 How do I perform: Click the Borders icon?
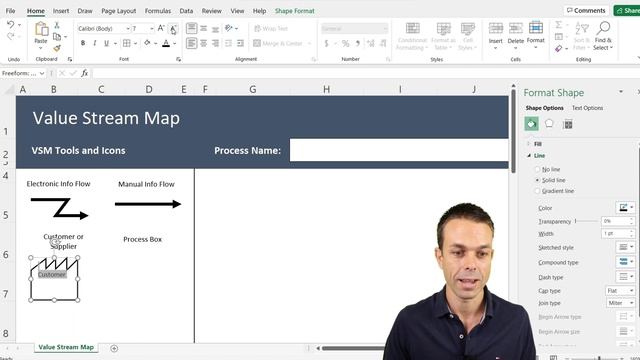pos(127,43)
